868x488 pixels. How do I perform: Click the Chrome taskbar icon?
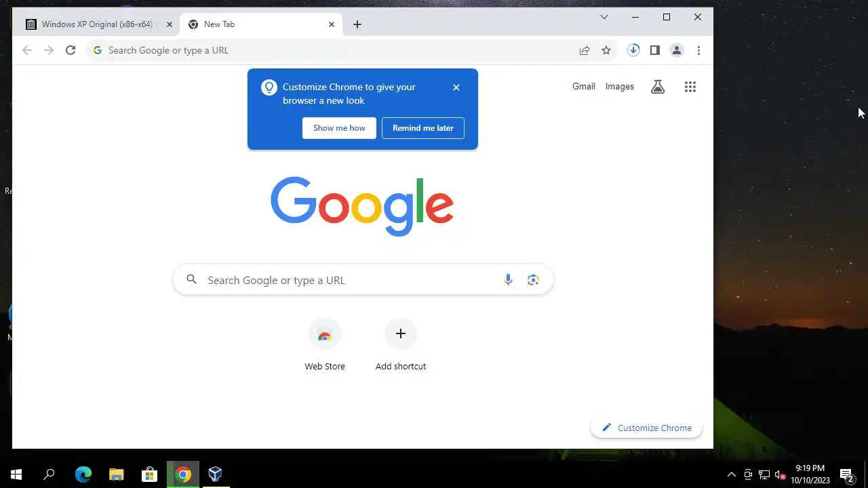pyautogui.click(x=183, y=474)
